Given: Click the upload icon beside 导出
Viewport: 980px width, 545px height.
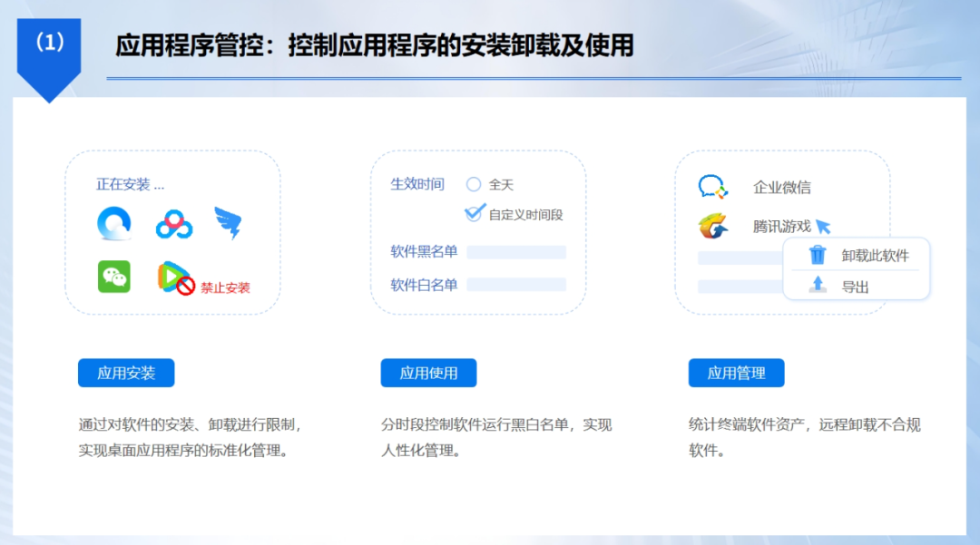Looking at the screenshot, I should [x=816, y=285].
